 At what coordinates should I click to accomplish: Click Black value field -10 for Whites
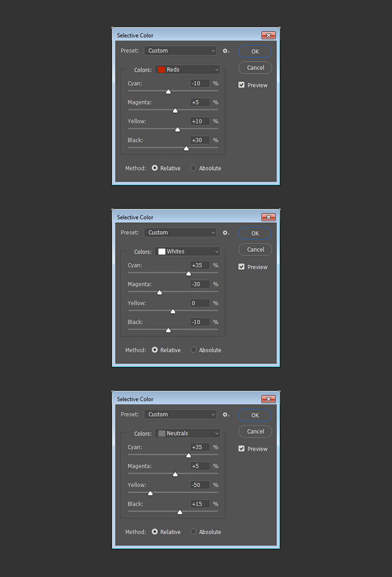click(x=200, y=322)
